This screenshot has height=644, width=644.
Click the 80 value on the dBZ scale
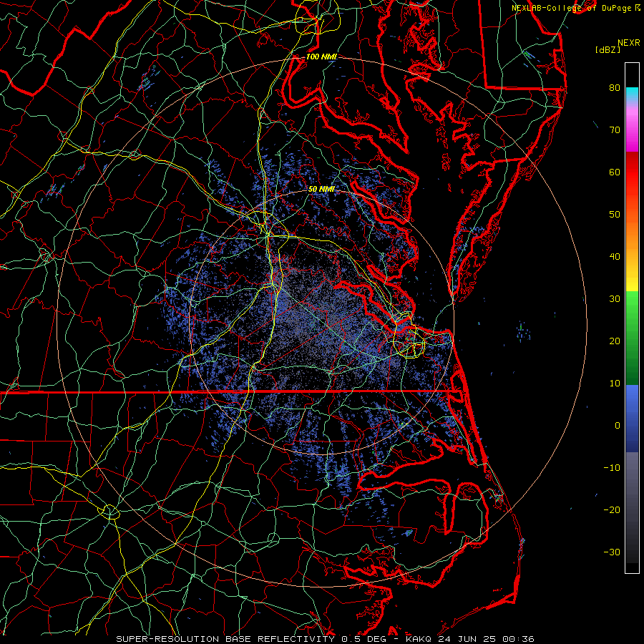tap(615, 87)
